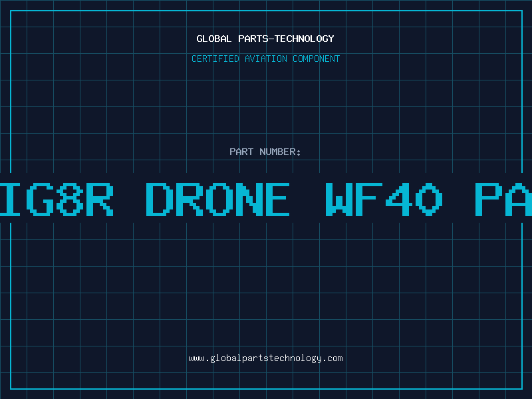Click the word CERTIFIED in subtitle

(x=215, y=59)
